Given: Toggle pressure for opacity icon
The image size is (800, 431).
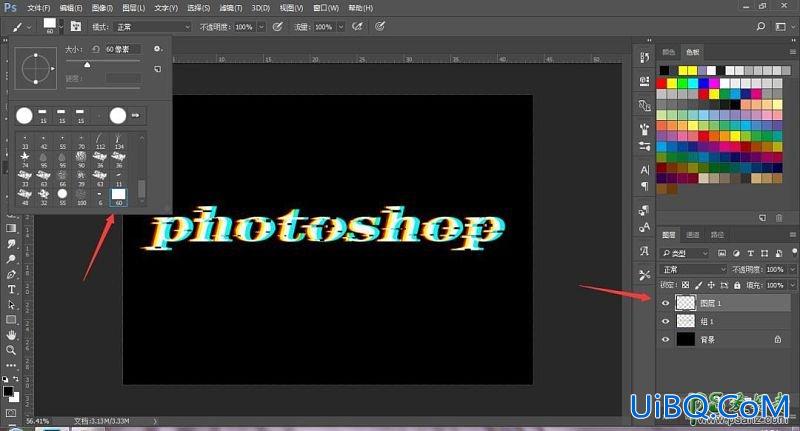Looking at the screenshot, I should [278, 27].
